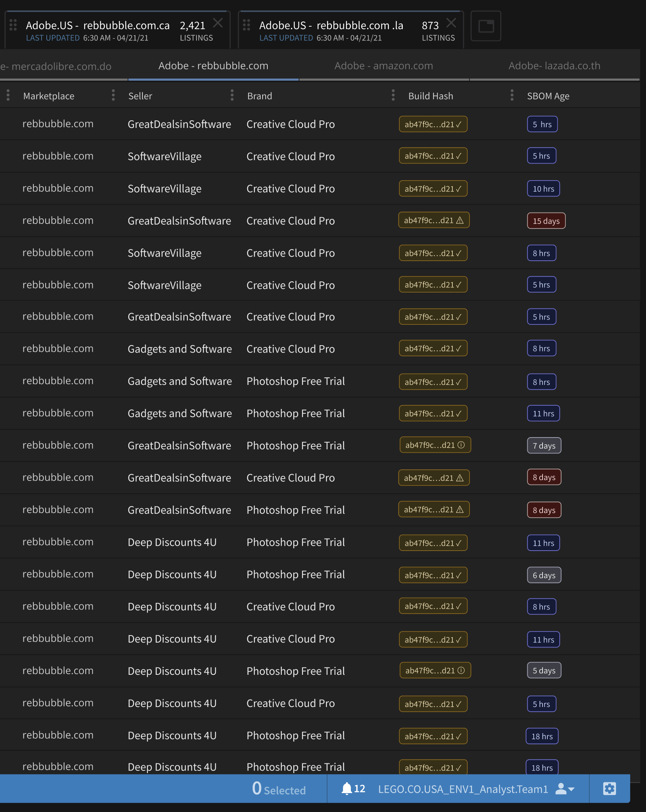
Task: Click the 5 days SBOM age badge
Action: coord(544,671)
